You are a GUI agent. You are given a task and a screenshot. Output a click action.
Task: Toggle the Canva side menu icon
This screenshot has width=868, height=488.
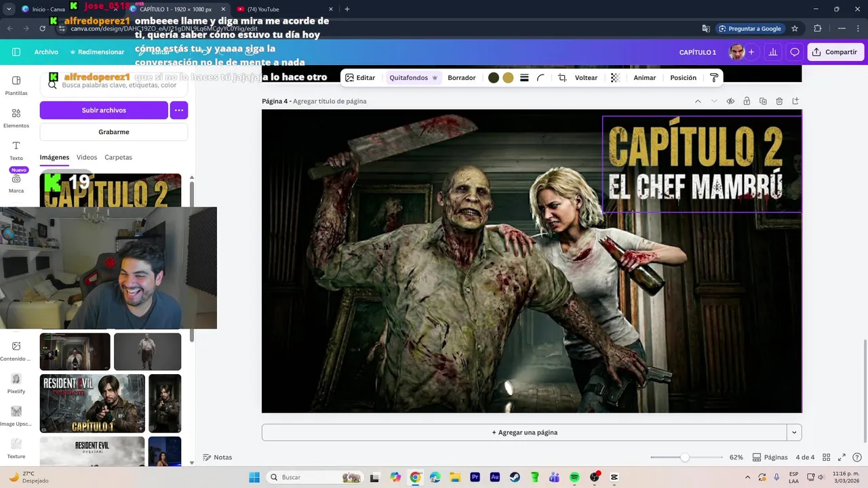(16, 52)
